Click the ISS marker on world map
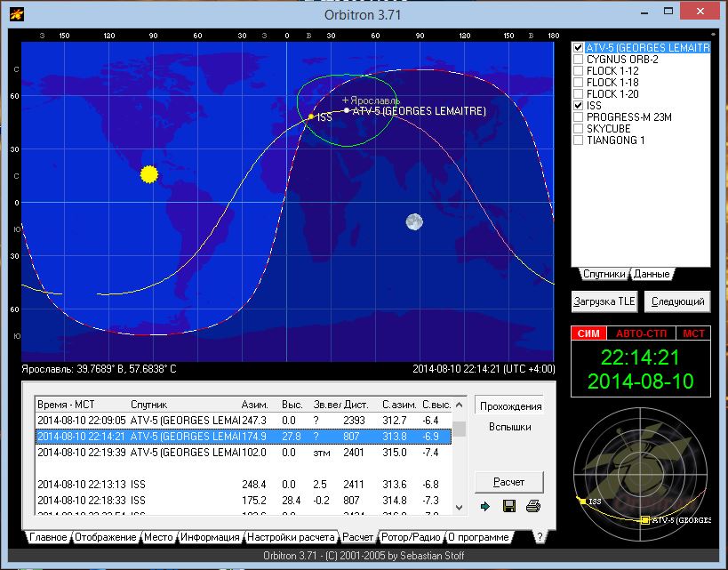Screen dimensions: 728x570 pyautogui.click(x=311, y=116)
